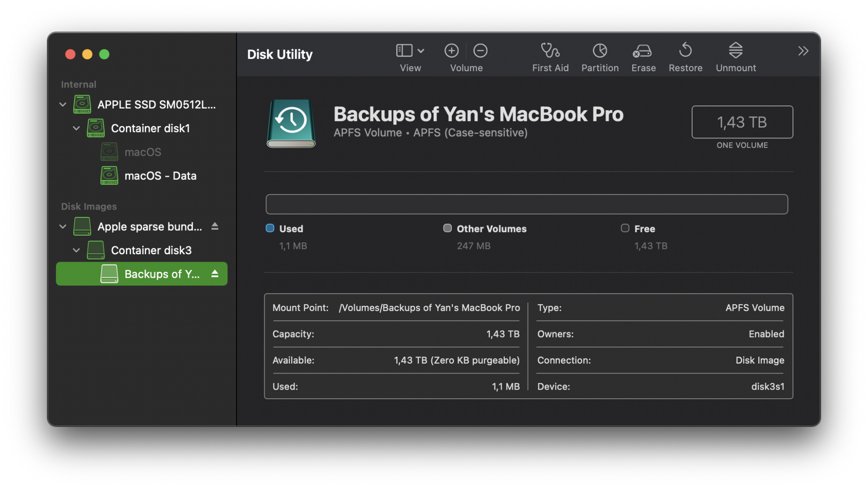Click the Other Volumes legend swatch

click(x=447, y=228)
